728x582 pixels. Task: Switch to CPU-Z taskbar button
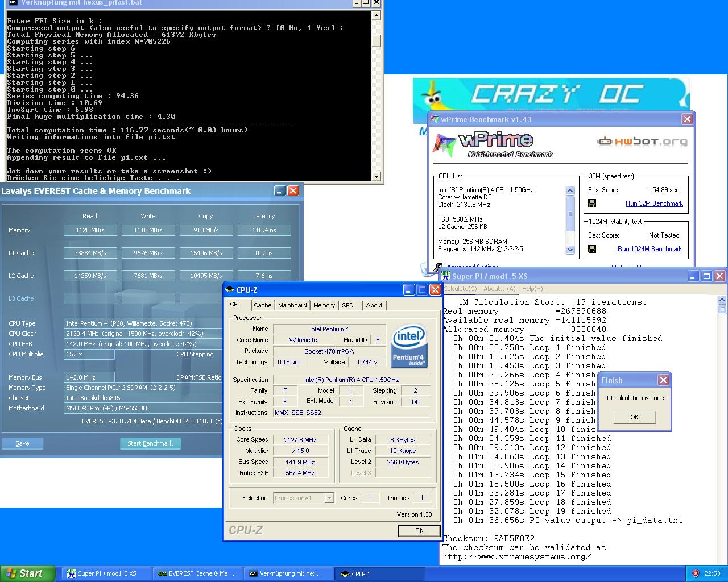click(379, 573)
